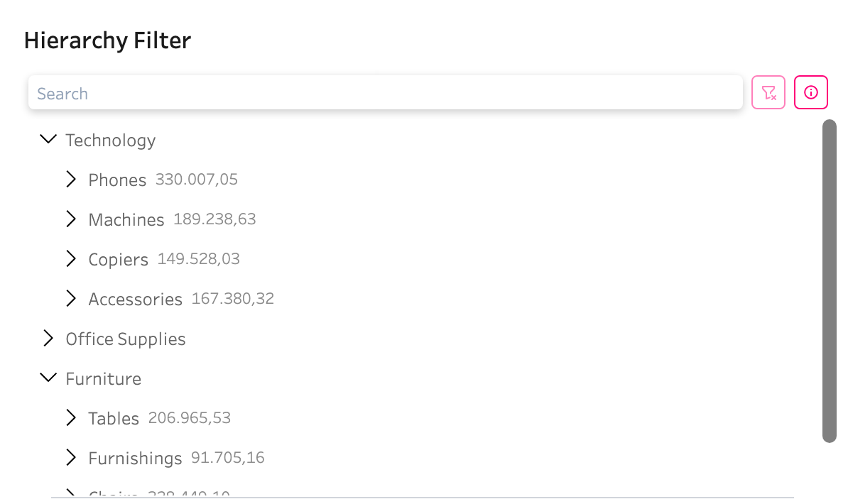The height and width of the screenshot is (504, 848).
Task: Expand the Copiers subcategory arrow
Action: (x=71, y=259)
